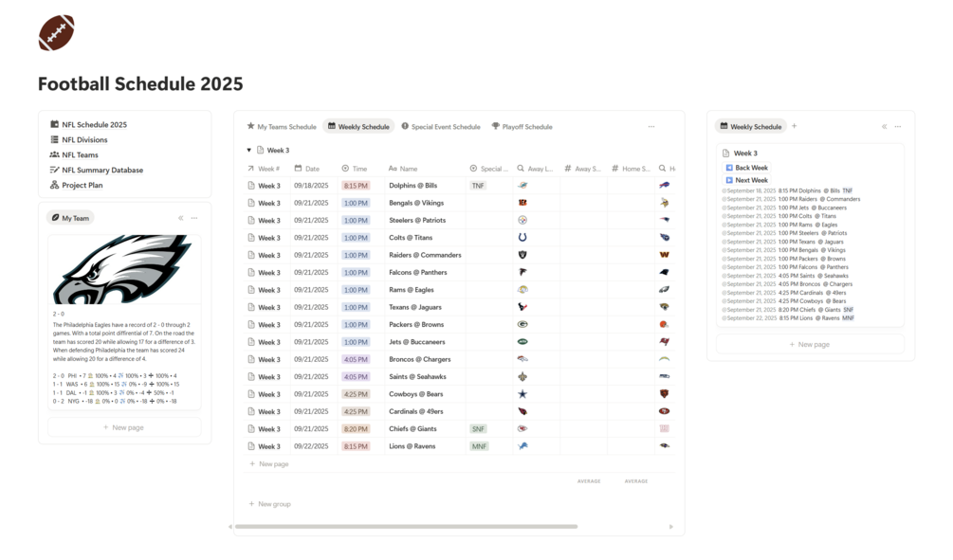
Task: Collapse right panel with double arrows
Action: coord(885,127)
